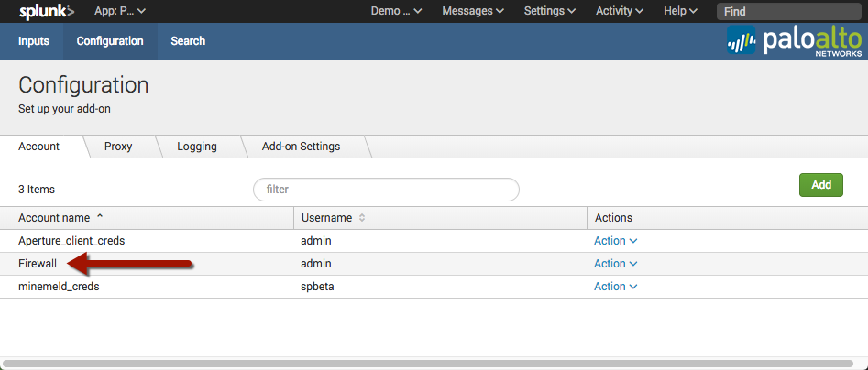
Task: Click the Palo Alto Networks logo
Action: pyautogui.click(x=794, y=41)
